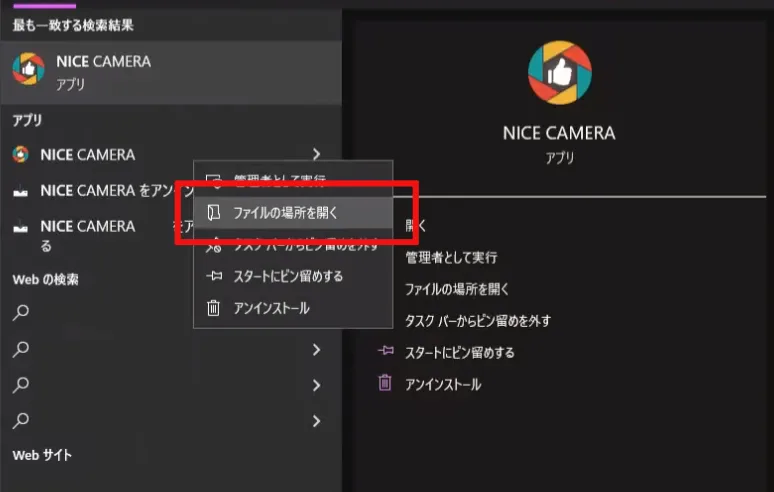Click タスク バーからピン留めを外す in right pane
Viewport: 774px width, 492px height.
(x=478, y=321)
